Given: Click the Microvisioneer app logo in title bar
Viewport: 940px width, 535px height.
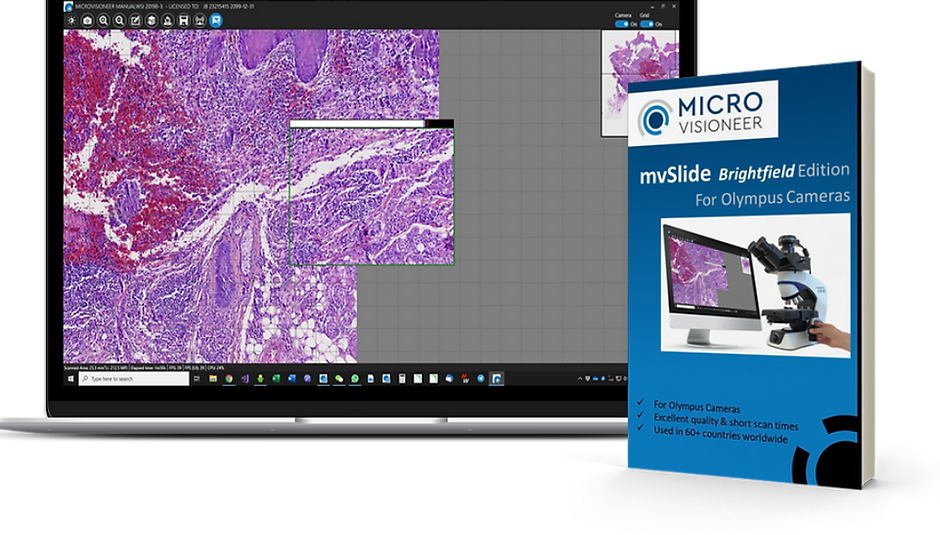Looking at the screenshot, I should click(68, 7).
